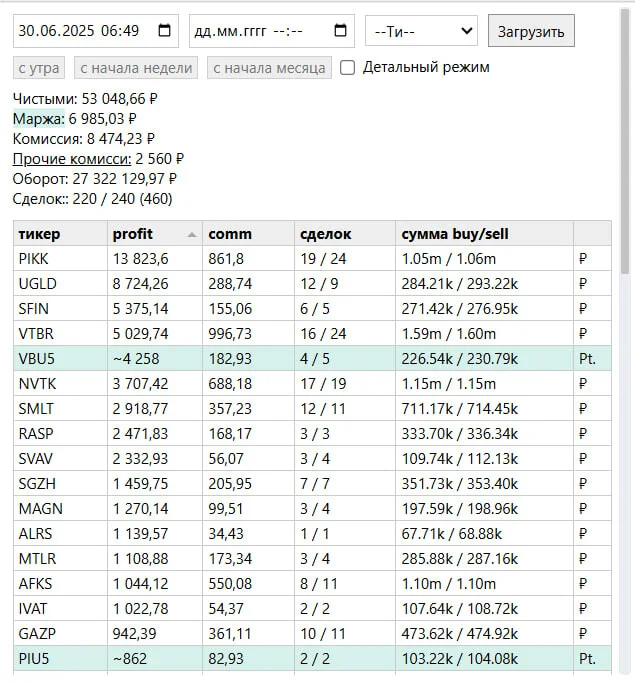Image resolution: width=635 pixels, height=683 pixels.
Task: Enable Детальный режим checkbox
Action: (347, 68)
